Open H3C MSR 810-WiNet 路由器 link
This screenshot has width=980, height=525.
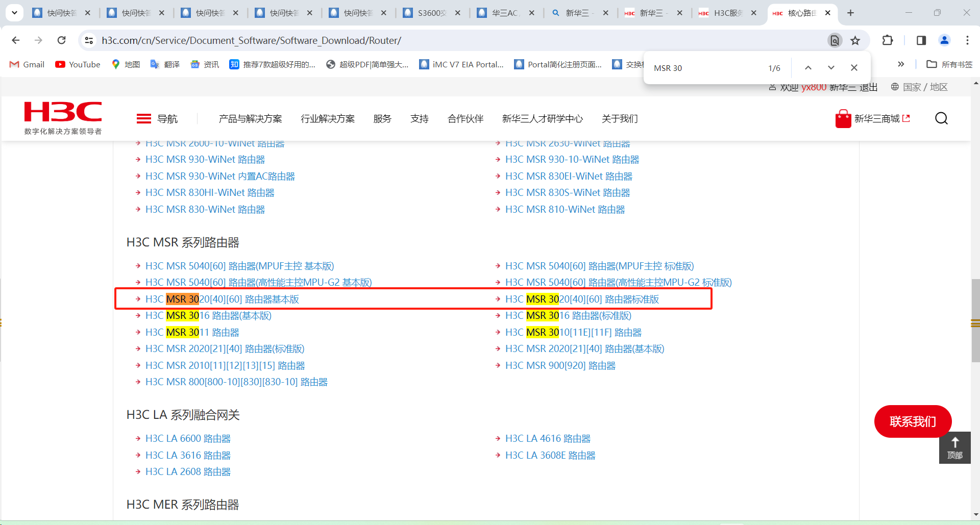pos(565,209)
